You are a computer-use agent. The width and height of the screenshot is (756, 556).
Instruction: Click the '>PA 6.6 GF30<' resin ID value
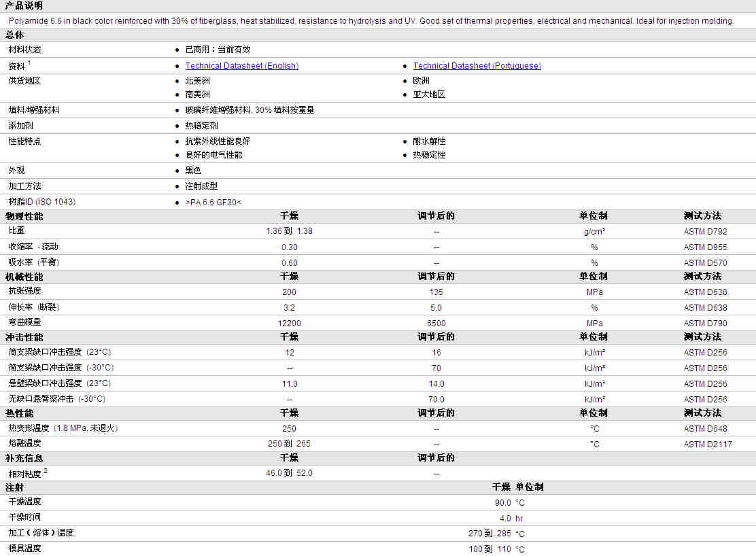pyautogui.click(x=213, y=202)
